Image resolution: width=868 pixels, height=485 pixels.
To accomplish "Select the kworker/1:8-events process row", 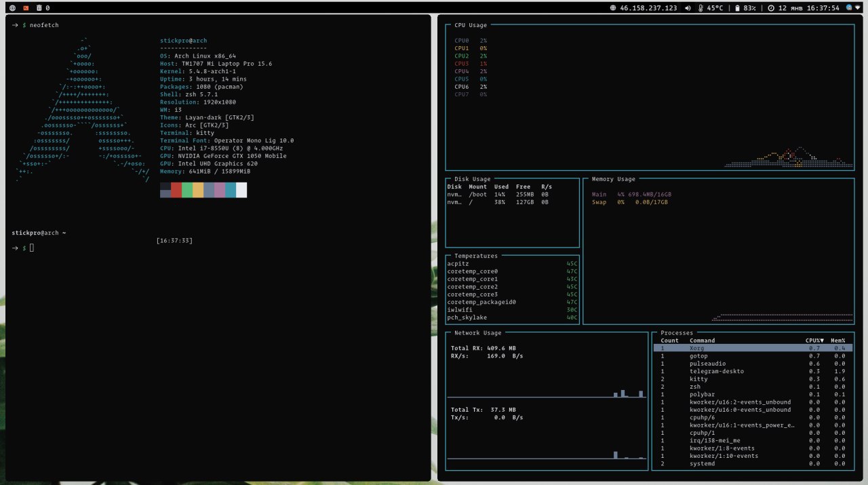I will coord(753,448).
